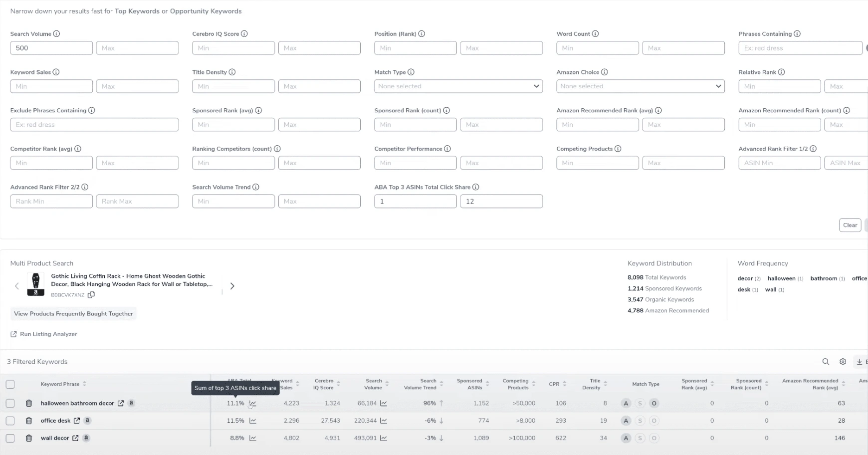Click the search magnifier icon above table
This screenshot has height=455, width=868.
pyautogui.click(x=826, y=362)
